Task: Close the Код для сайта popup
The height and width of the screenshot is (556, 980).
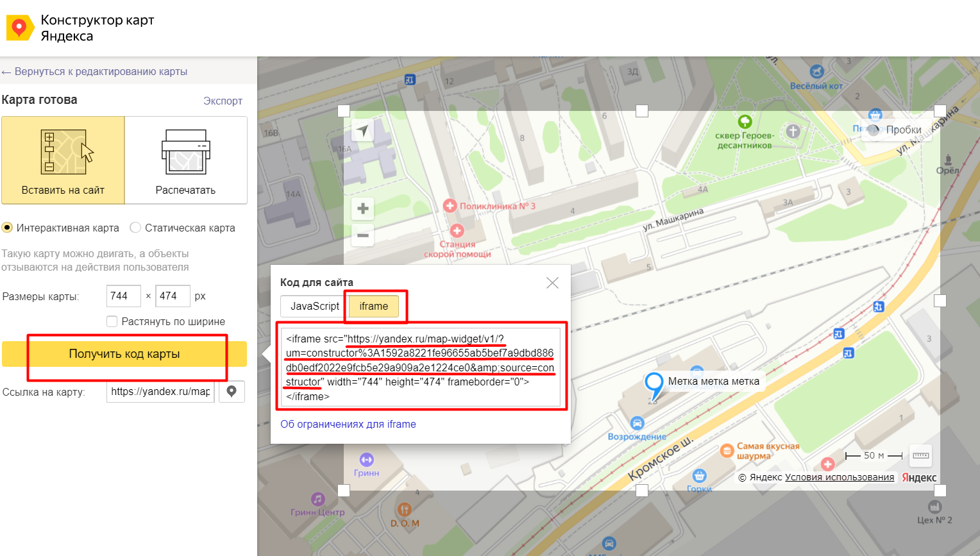Action: pos(552,283)
